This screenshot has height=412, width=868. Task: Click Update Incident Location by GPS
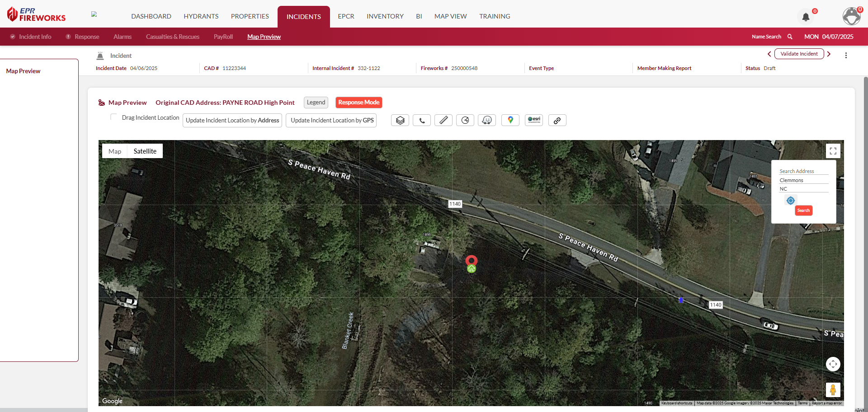point(332,120)
